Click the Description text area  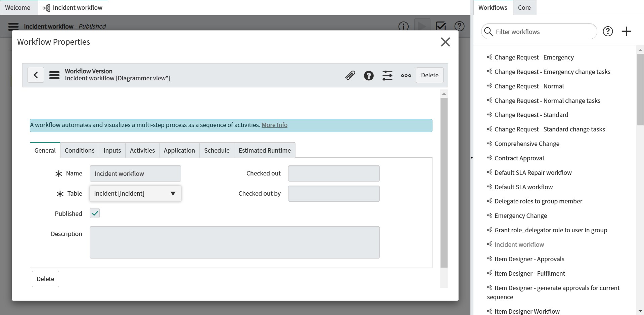pos(234,242)
